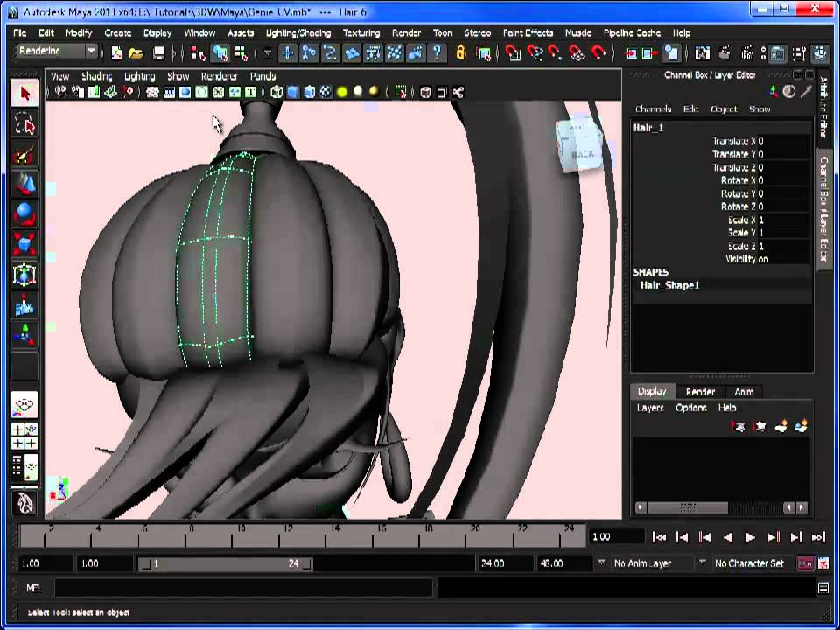Image resolution: width=840 pixels, height=630 pixels.
Task: Click the range slider bar handle
Action: coord(225,563)
